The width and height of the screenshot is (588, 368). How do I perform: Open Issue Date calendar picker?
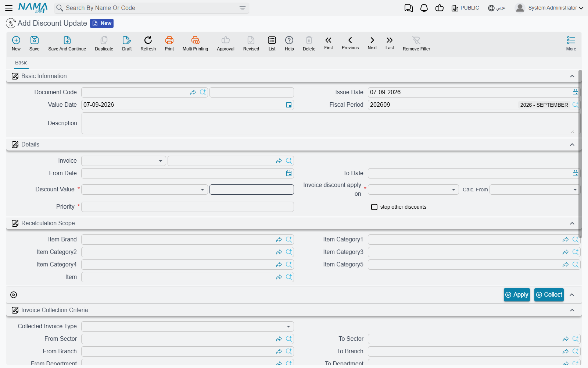[576, 92]
